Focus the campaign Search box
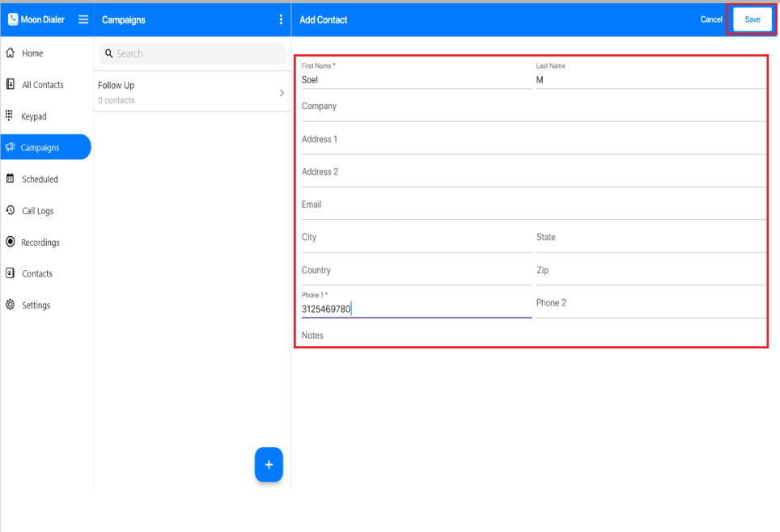 pos(194,53)
